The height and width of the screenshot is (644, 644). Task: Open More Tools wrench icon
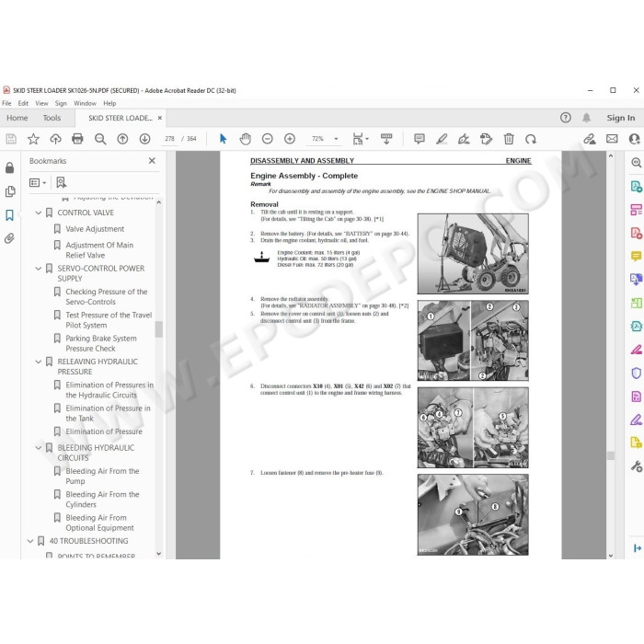(637, 466)
